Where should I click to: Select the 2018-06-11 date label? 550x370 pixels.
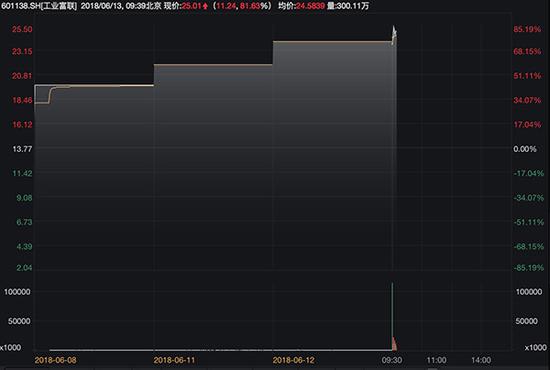coord(174,360)
